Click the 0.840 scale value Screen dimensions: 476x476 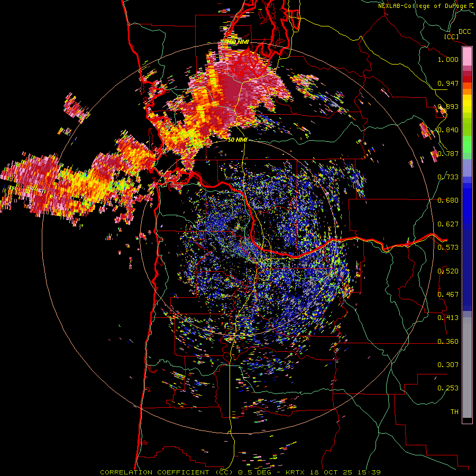(448, 130)
